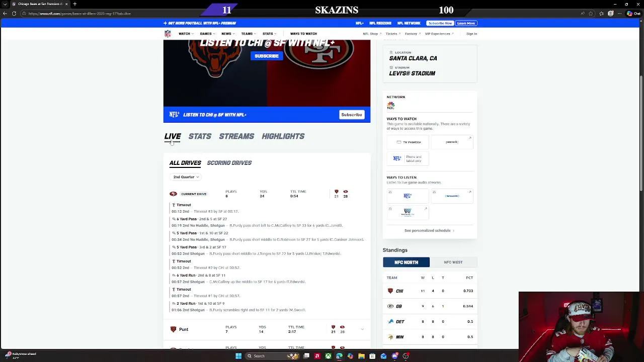Open the STATS navigation menu
The width and height of the screenshot is (644, 362).
269,34
